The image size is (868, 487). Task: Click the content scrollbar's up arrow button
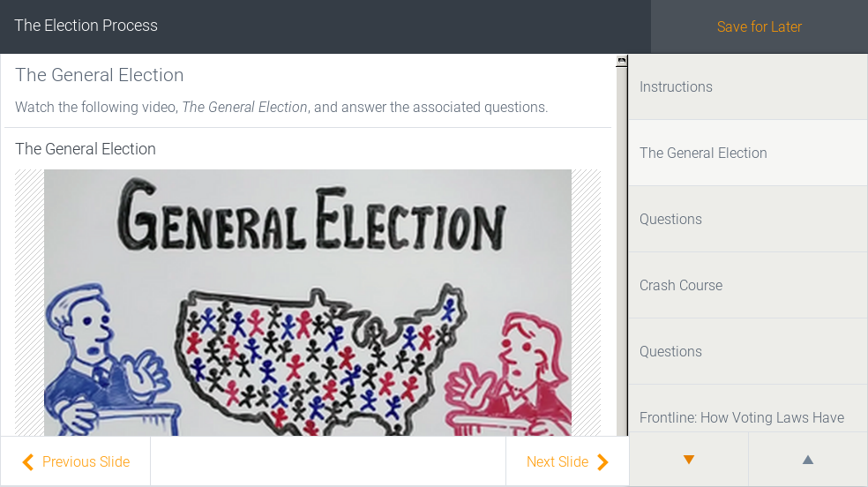(x=622, y=61)
